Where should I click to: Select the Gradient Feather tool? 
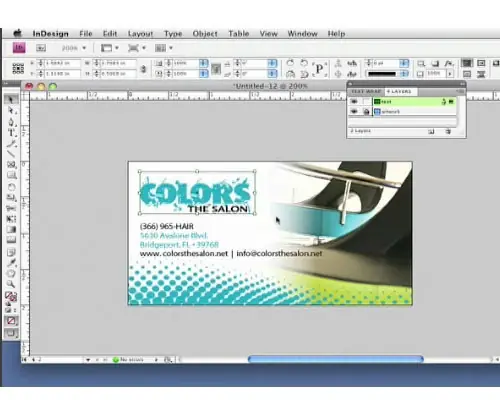tap(11, 240)
